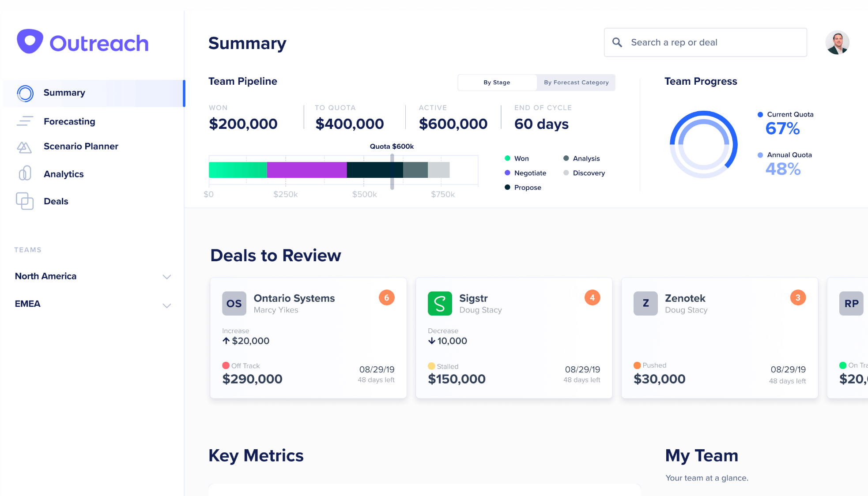Viewport: 868px width, 496px height.
Task: Expand the EMEA team list
Action: pos(167,305)
